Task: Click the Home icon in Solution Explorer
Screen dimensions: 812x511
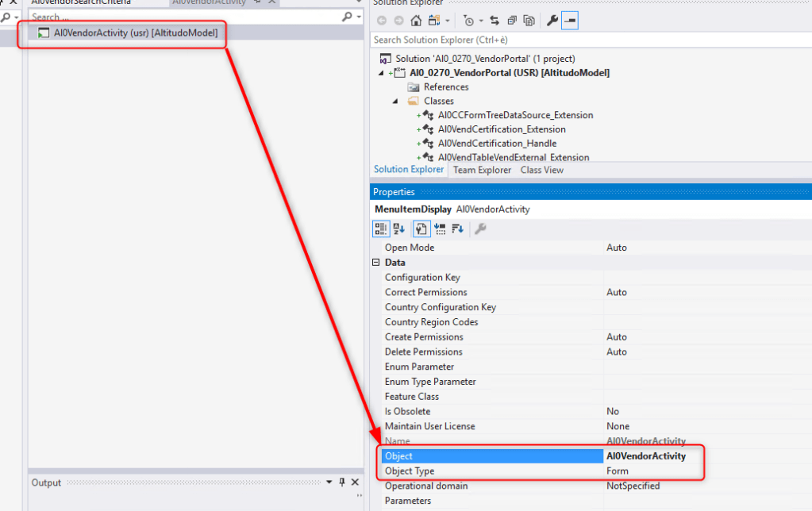Action: click(416, 21)
